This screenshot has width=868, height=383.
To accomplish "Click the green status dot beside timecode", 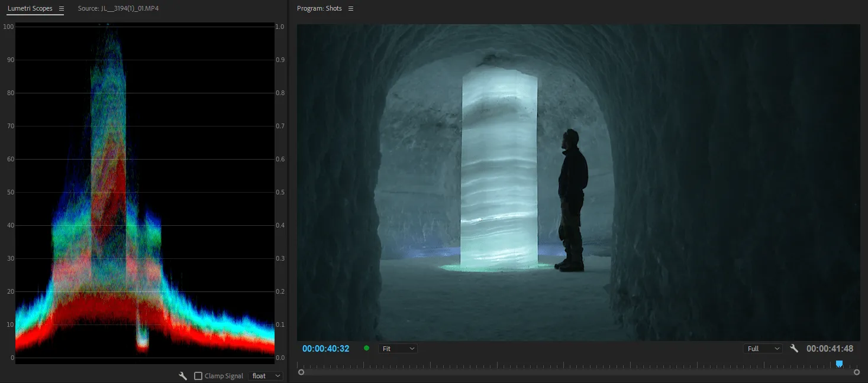I will (x=366, y=348).
